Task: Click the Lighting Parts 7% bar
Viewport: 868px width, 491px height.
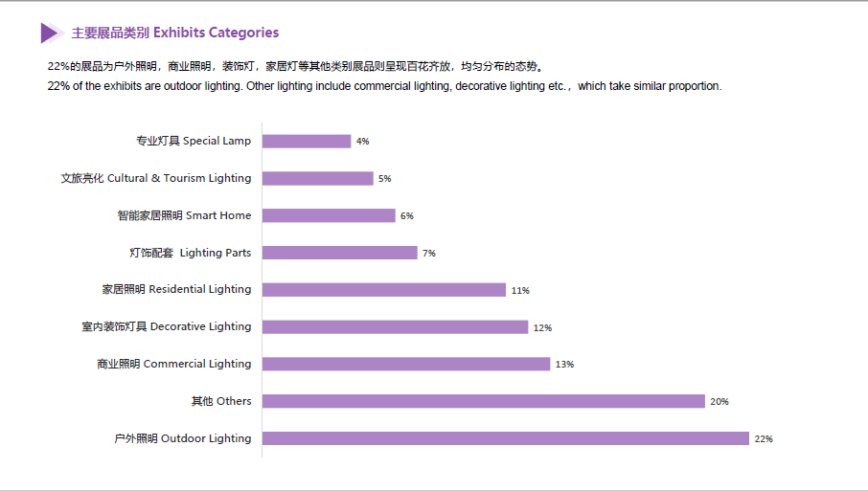Action: 339,253
